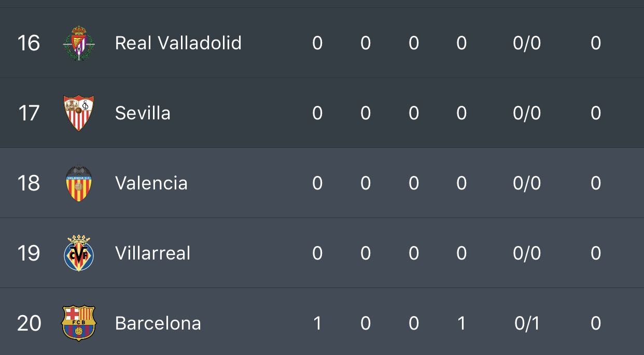Click Barcelona's 0/1 goals value
The height and width of the screenshot is (355, 644).
click(x=527, y=323)
